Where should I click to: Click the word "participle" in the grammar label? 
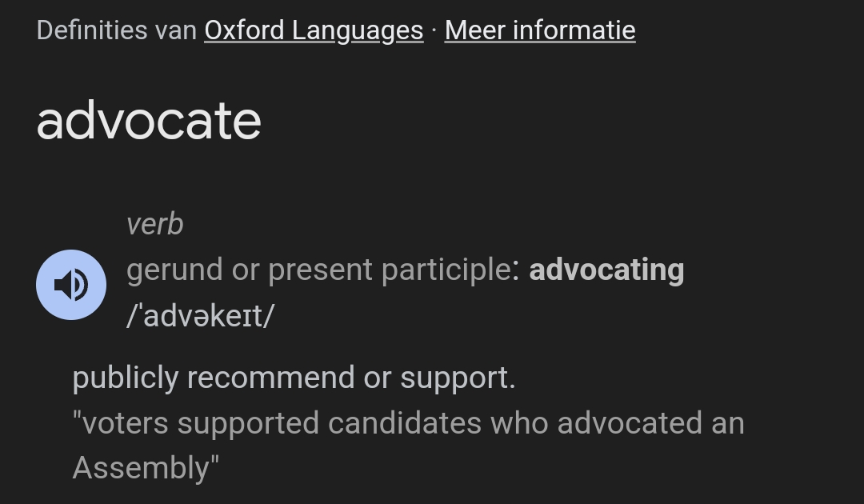coord(445,270)
